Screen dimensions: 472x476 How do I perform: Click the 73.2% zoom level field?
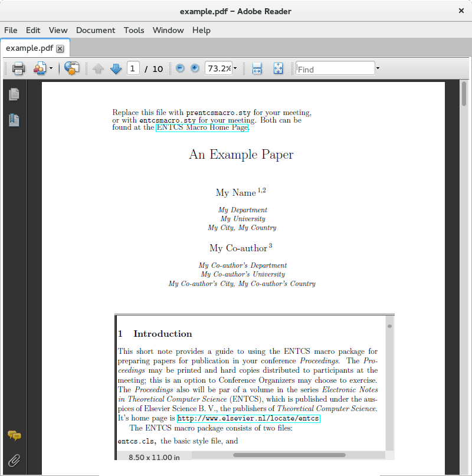point(219,68)
